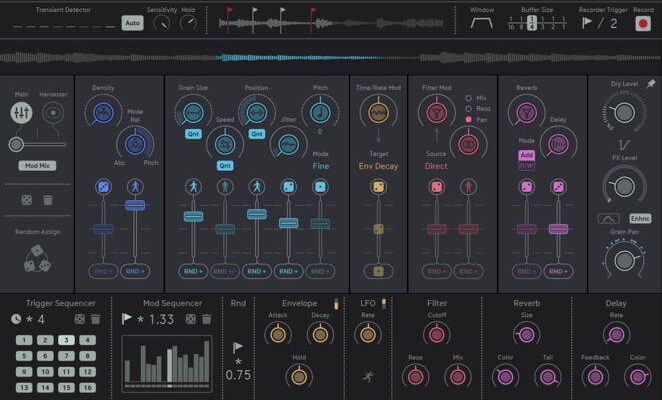Toggle the Enhnc button near FX Level
The height and width of the screenshot is (400, 662).
(x=641, y=218)
